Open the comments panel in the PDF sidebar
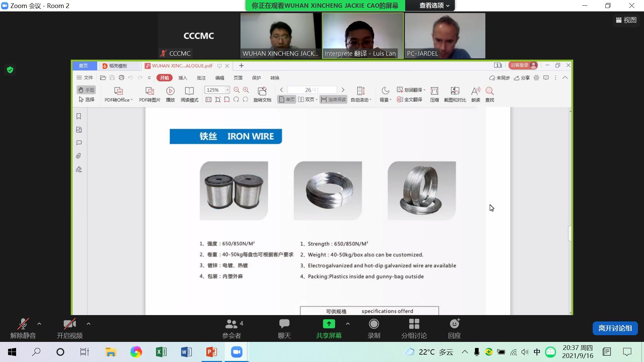This screenshot has height=362, width=644. click(79, 143)
